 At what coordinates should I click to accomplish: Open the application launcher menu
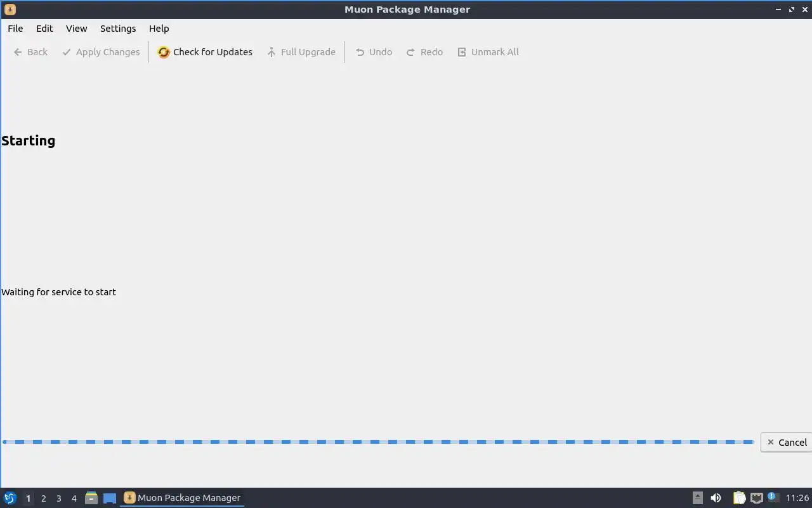10,498
